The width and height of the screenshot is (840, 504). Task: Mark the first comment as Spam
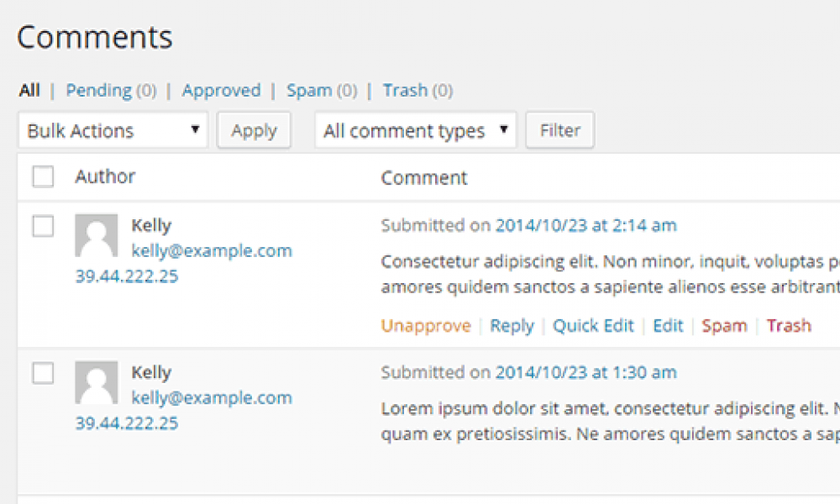pyautogui.click(x=724, y=326)
